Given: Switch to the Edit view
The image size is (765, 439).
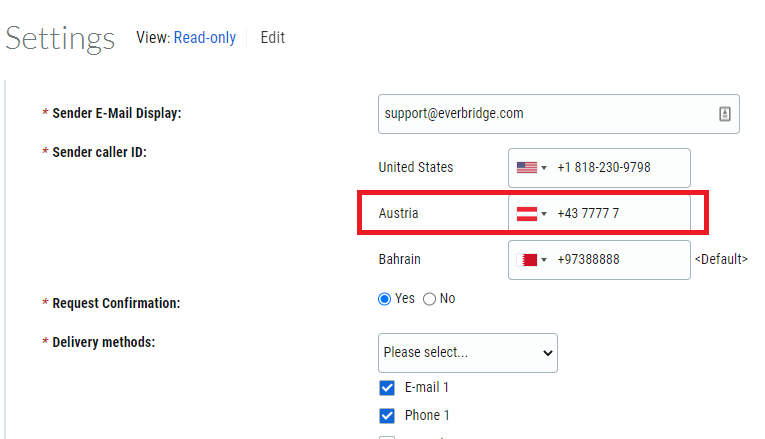Looking at the screenshot, I should 273,38.
